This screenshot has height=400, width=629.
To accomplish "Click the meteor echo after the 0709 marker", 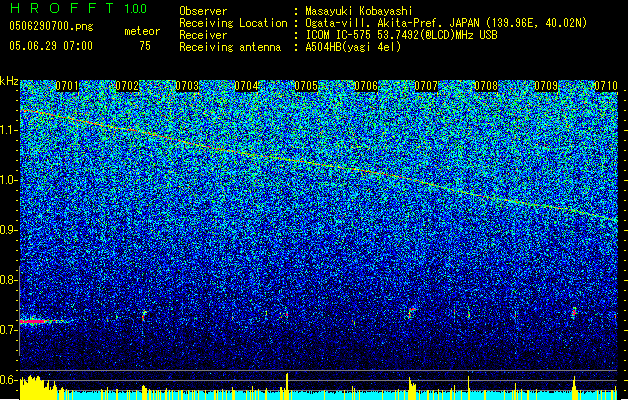I will coord(574,313).
